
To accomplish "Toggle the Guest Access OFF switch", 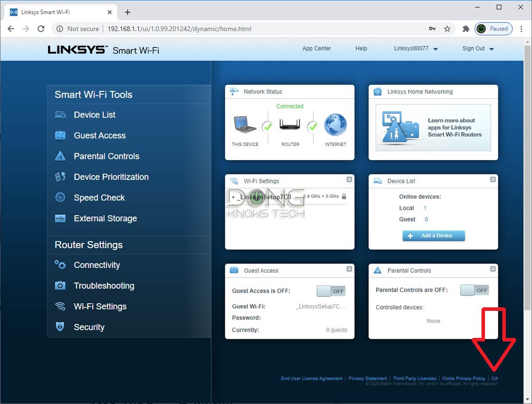I will point(331,291).
